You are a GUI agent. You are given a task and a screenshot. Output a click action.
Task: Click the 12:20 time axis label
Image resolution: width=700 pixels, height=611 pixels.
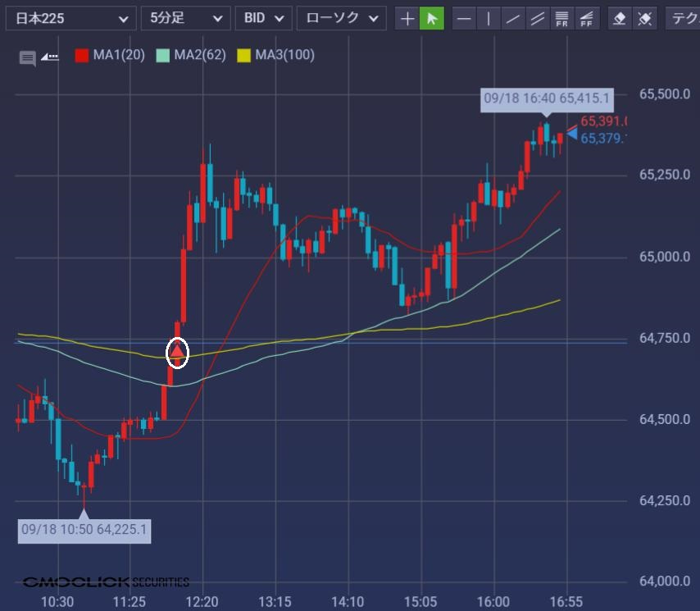(x=202, y=602)
